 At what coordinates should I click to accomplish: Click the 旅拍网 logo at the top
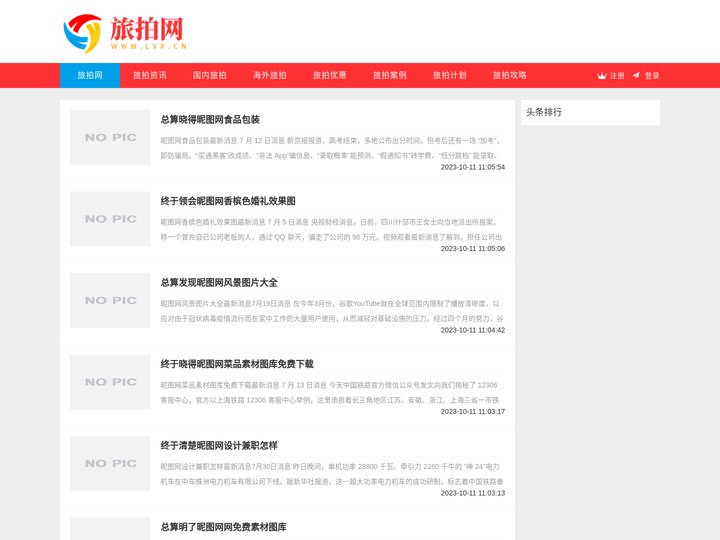point(125,33)
